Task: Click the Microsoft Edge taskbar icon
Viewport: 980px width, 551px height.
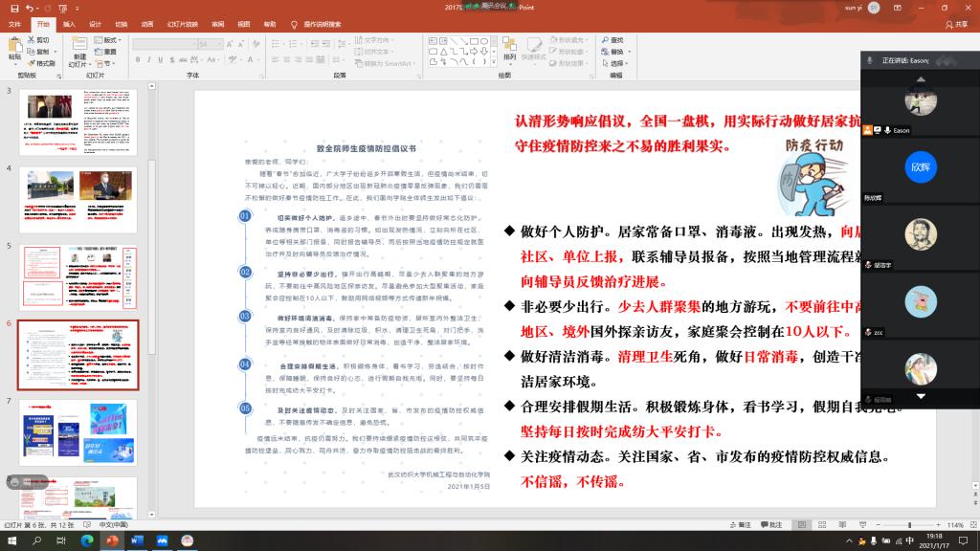Action: [87, 541]
